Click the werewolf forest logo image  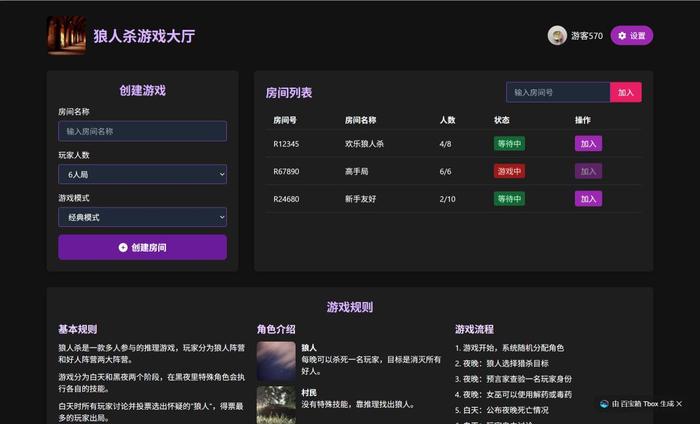(x=66, y=36)
